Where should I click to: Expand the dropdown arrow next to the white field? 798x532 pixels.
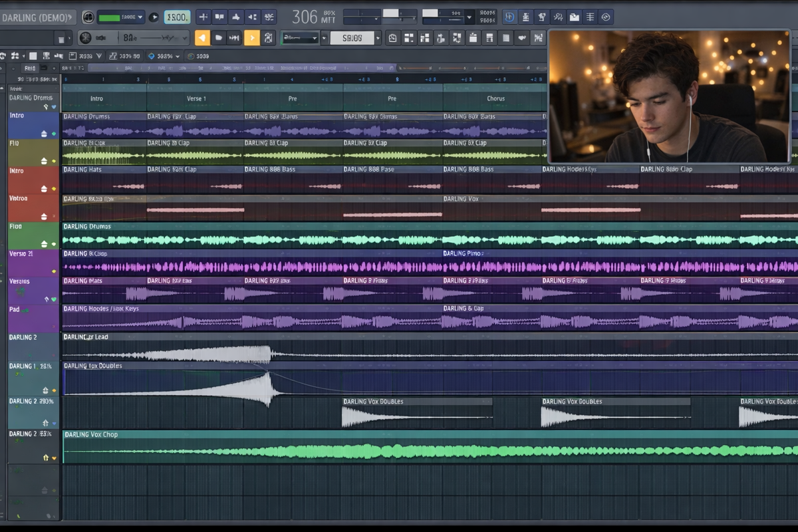pyautogui.click(x=378, y=38)
